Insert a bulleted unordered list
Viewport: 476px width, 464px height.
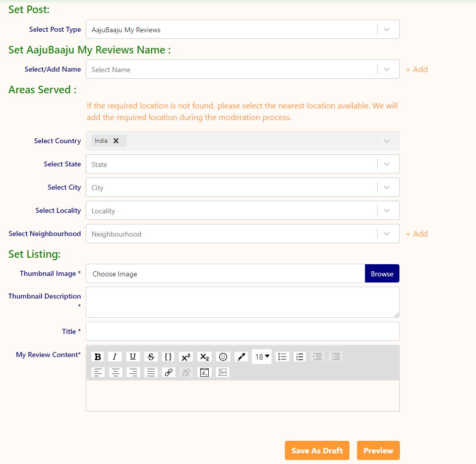click(x=282, y=357)
